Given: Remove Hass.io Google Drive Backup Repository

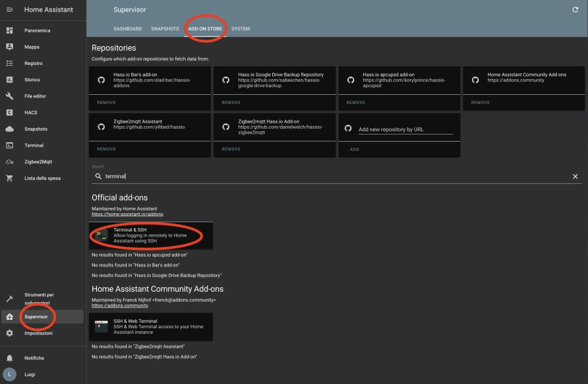Looking at the screenshot, I should tap(231, 103).
